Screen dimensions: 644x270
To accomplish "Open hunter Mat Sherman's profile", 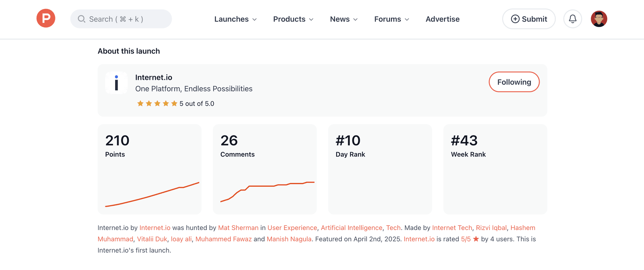I will pyautogui.click(x=238, y=228).
